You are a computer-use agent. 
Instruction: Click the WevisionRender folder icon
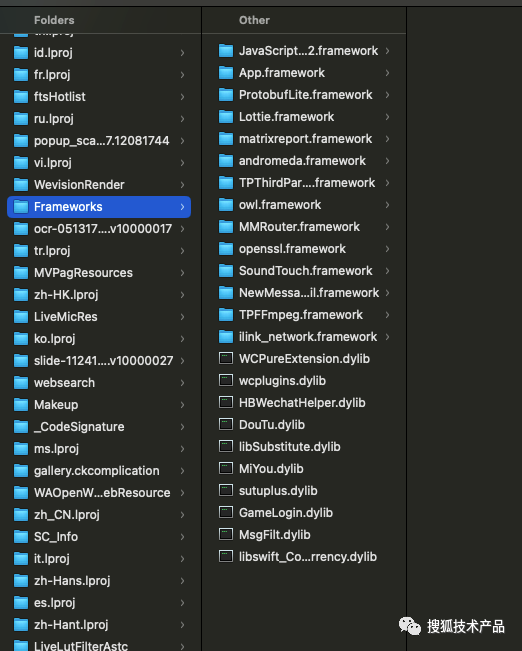pos(21,184)
